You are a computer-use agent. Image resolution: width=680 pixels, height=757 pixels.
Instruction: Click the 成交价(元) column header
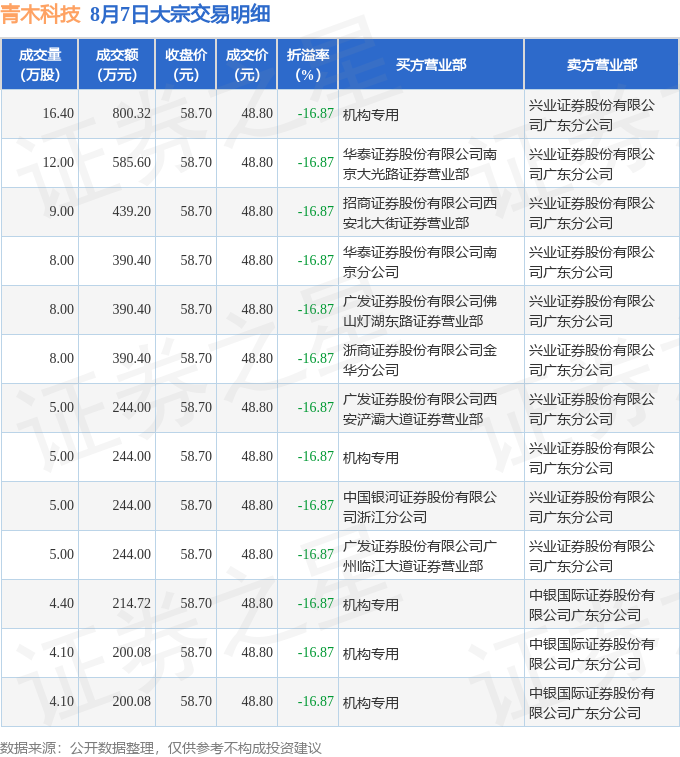point(247,65)
